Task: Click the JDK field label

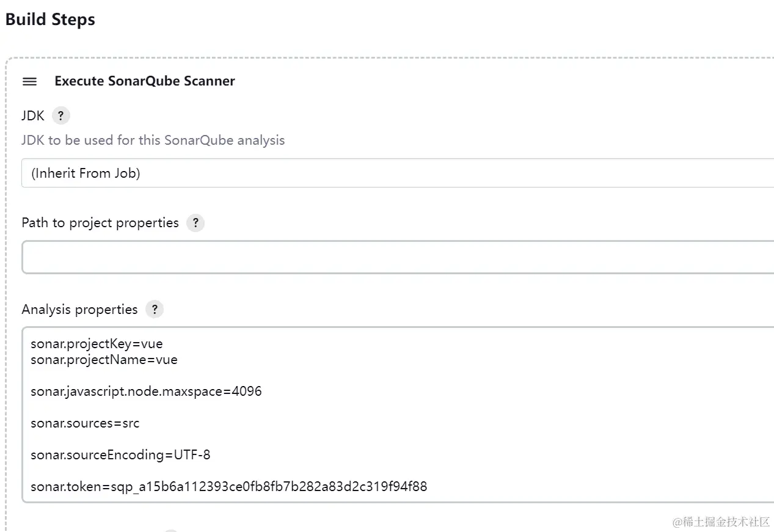Action: coord(33,115)
